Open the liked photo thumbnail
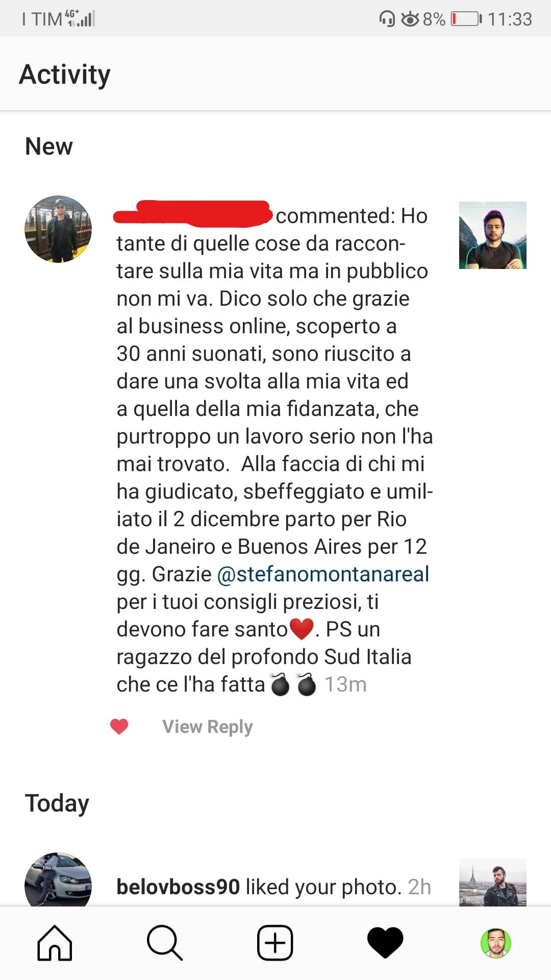Image resolution: width=551 pixels, height=980 pixels. click(493, 883)
